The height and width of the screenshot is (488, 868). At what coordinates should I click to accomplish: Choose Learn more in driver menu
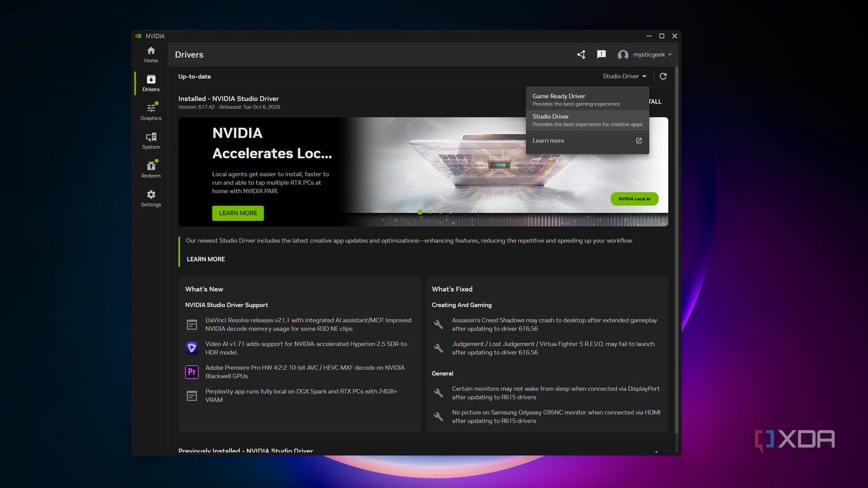[x=588, y=140]
